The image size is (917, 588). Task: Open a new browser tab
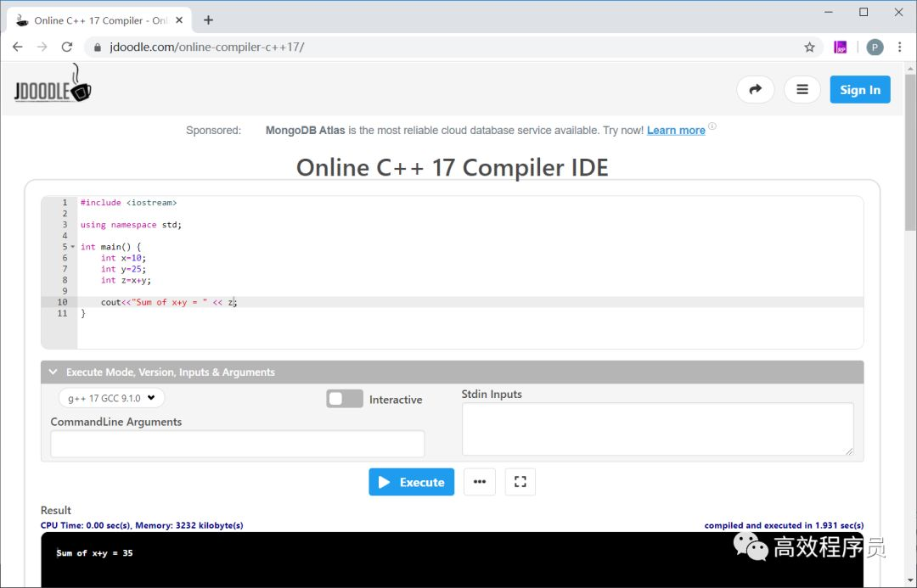(208, 20)
